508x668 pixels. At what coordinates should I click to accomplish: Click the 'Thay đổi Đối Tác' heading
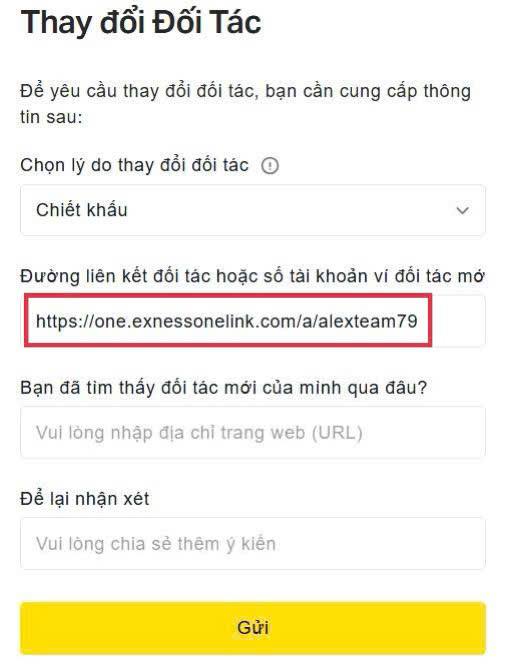point(141,22)
